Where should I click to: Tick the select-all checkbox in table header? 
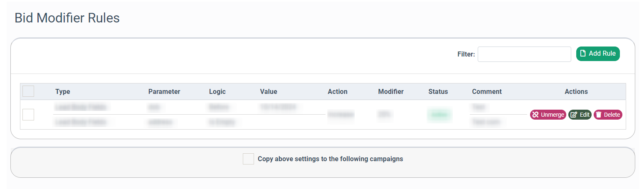(x=28, y=91)
